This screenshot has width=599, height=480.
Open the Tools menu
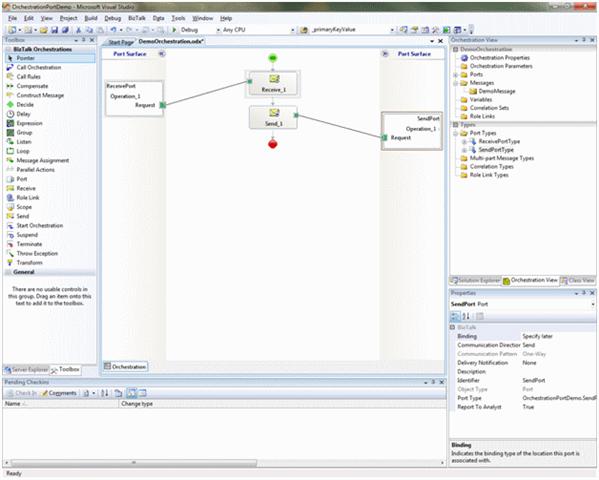(178, 18)
